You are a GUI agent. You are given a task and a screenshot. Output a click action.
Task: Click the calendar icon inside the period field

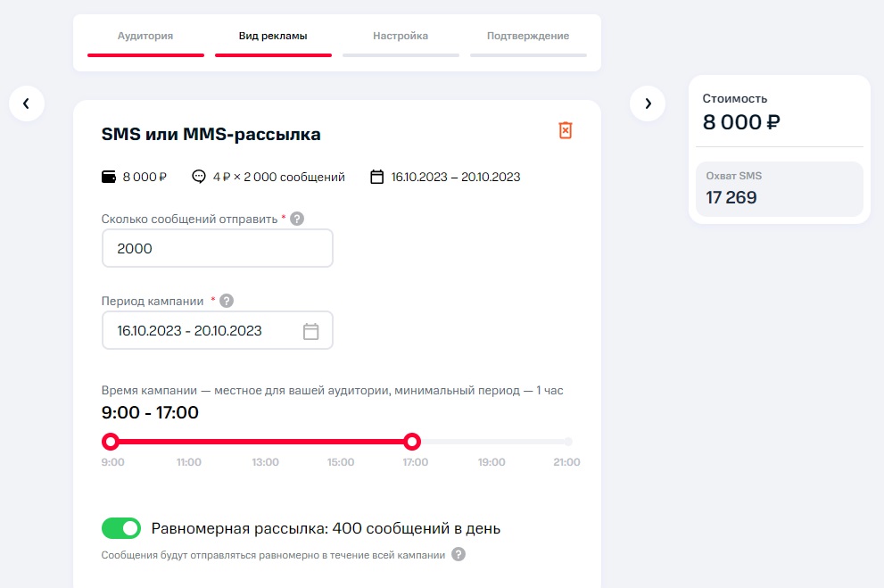[310, 330]
